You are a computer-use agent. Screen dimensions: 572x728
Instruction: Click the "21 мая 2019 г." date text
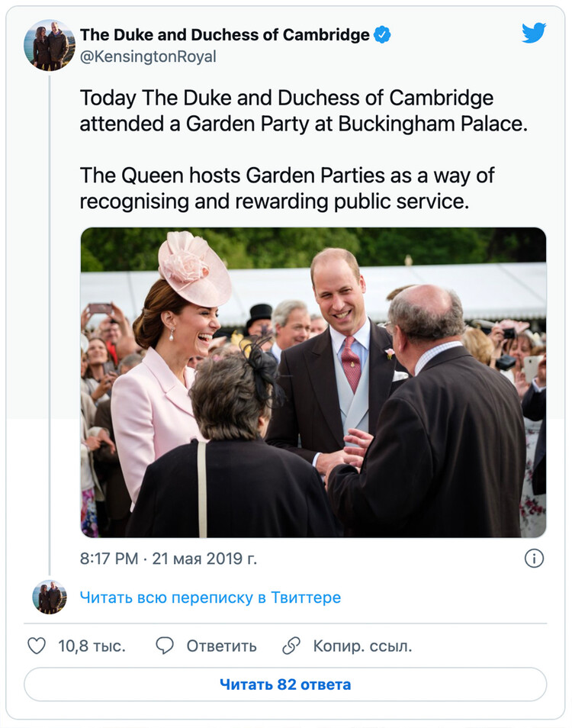(x=204, y=559)
